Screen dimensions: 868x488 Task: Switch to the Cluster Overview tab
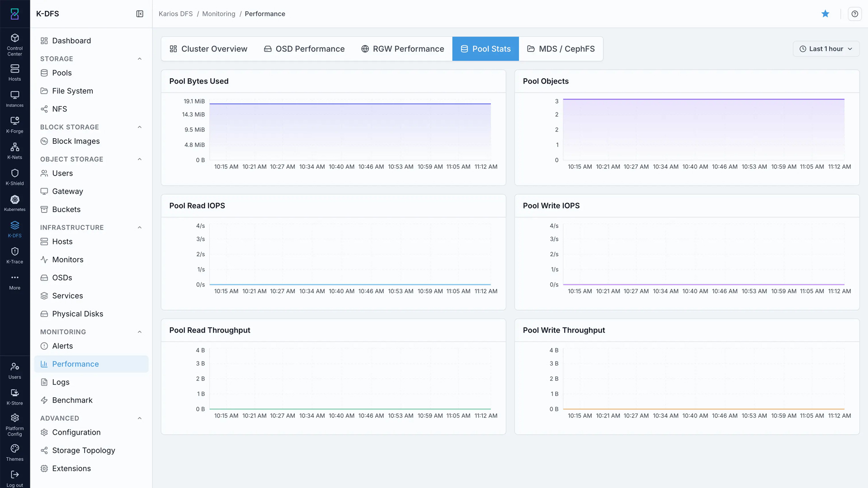[x=208, y=49]
